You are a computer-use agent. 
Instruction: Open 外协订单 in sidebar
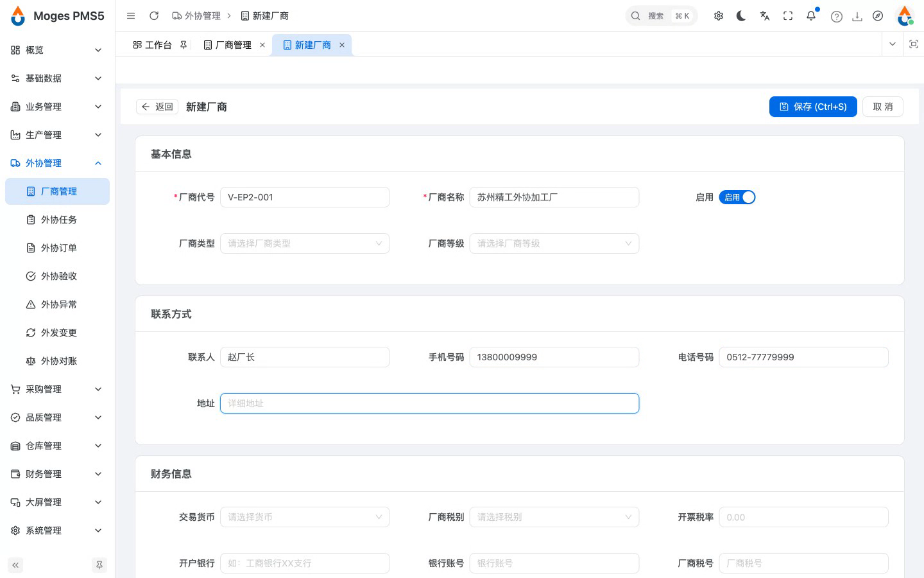pos(57,248)
